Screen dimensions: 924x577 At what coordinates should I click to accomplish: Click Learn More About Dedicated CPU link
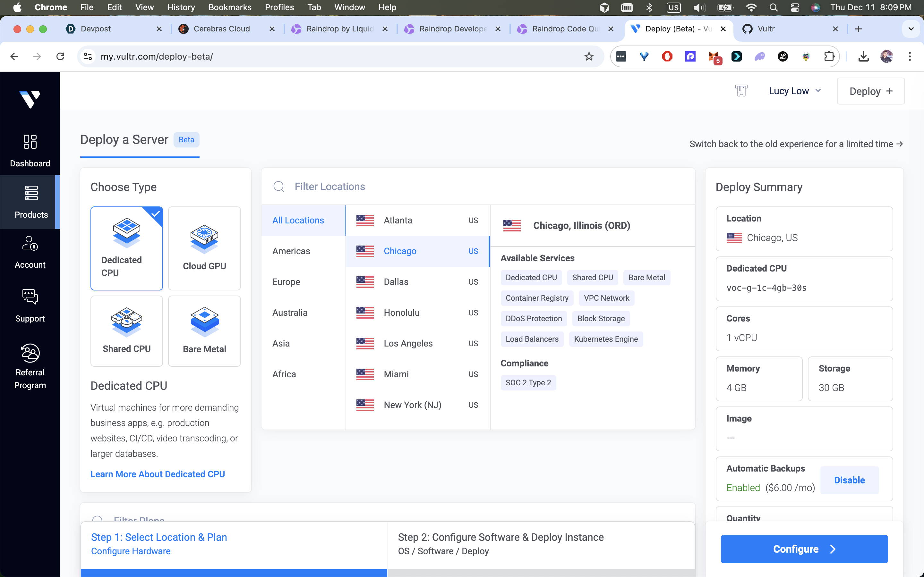tap(157, 474)
